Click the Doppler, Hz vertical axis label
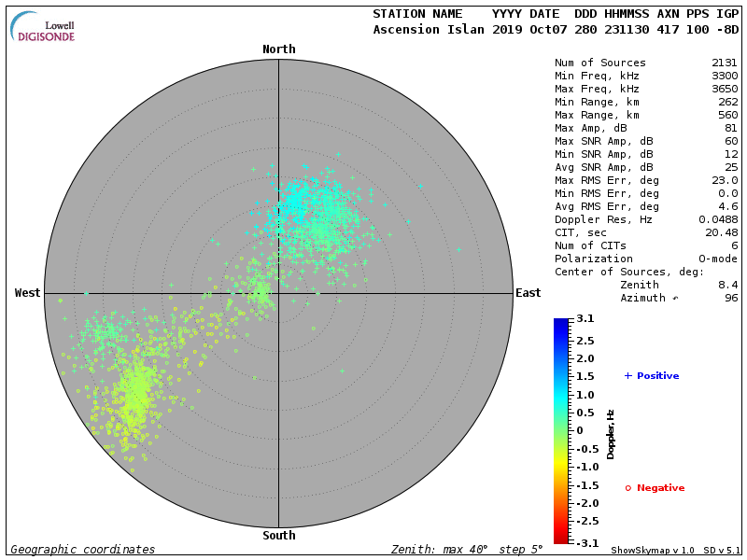This screenshot has height=560, width=747. point(611,434)
